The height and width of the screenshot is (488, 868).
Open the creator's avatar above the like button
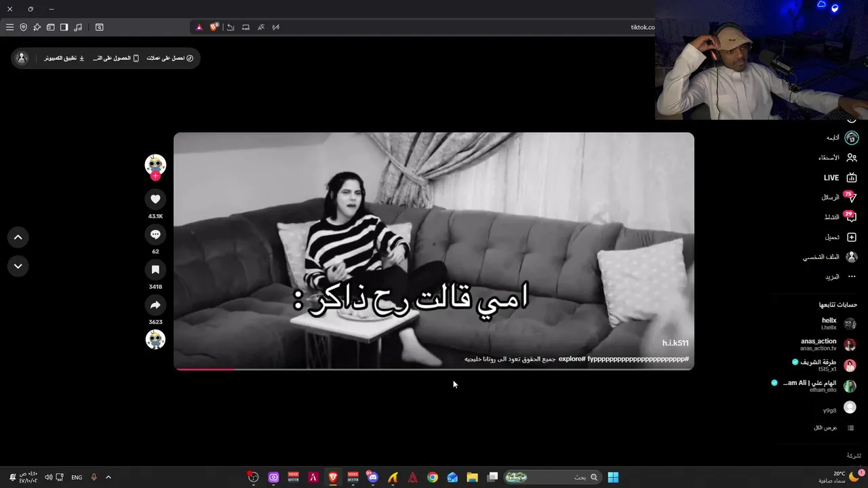[155, 164]
